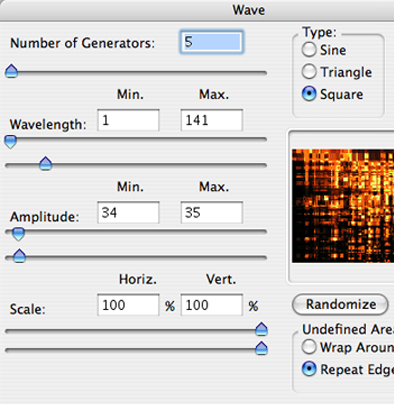Click the Vertical Scale slider handle
394x404 pixels.
261,348
